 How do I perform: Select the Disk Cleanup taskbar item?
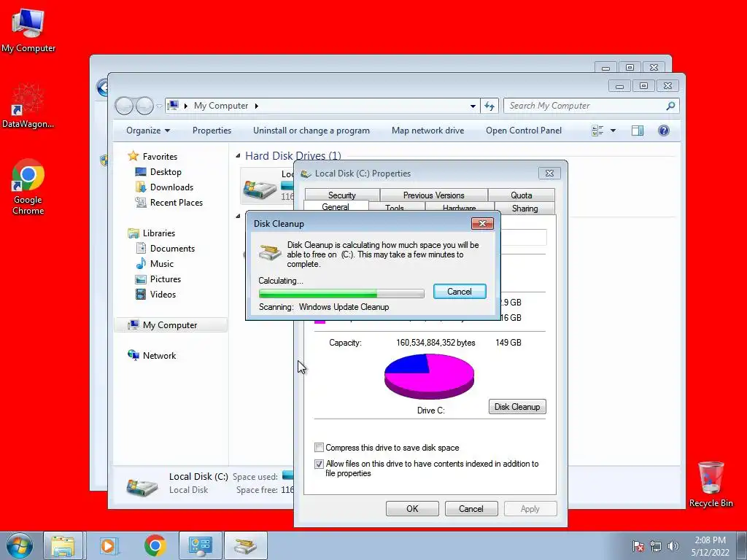click(245, 545)
